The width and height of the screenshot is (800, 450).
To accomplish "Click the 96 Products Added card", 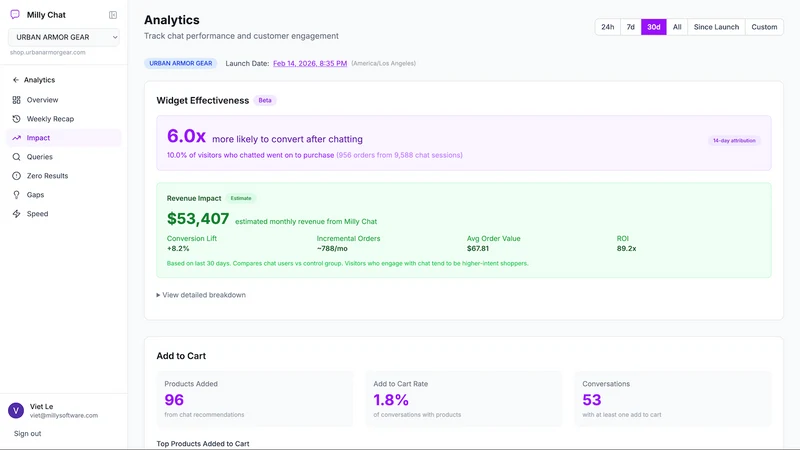I will click(x=255, y=399).
